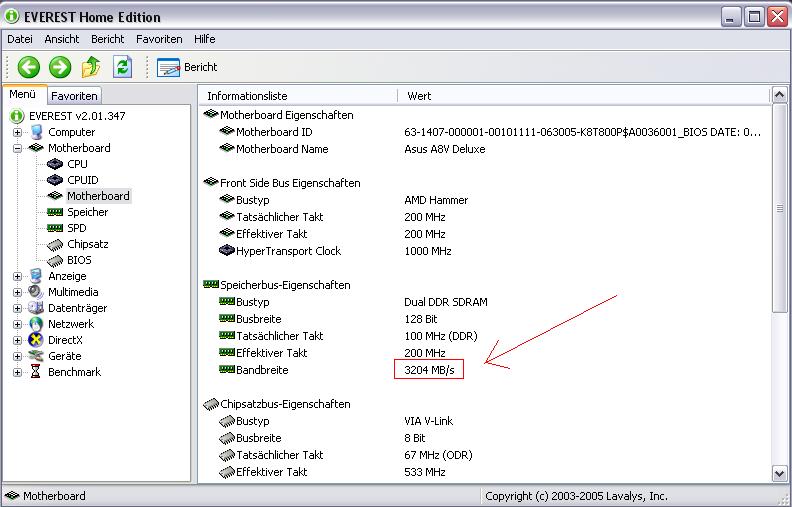
Task: Select the AMD Hammer value
Action: tap(436, 200)
